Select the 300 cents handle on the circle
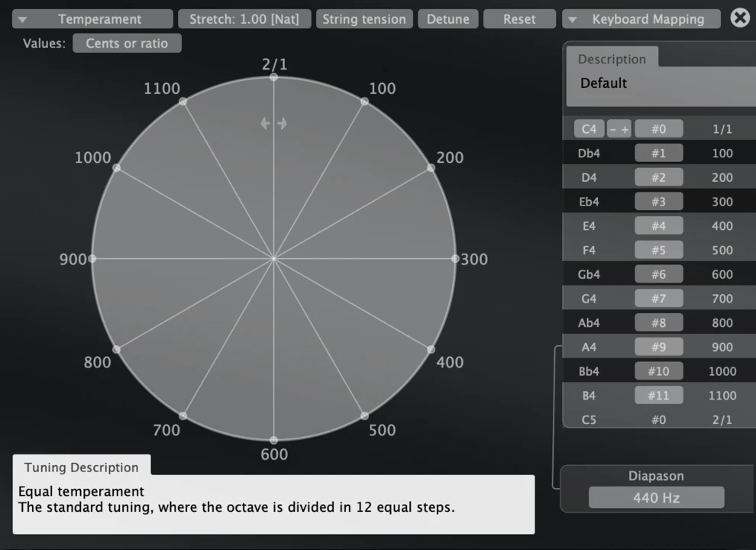 pyautogui.click(x=455, y=259)
